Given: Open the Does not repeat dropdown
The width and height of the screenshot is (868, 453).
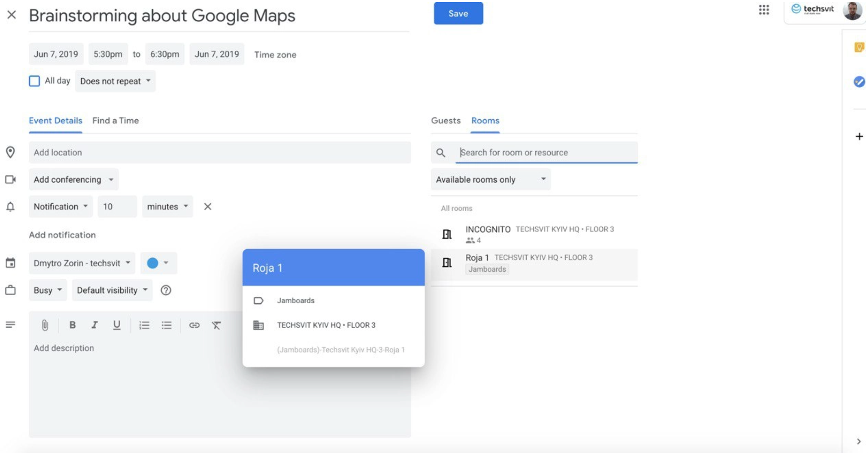Looking at the screenshot, I should [x=115, y=81].
